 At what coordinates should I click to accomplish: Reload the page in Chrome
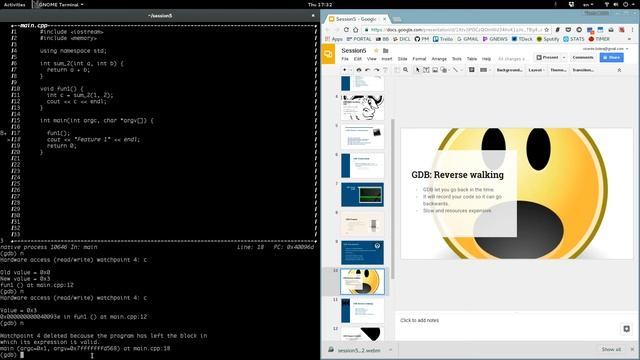point(346,30)
